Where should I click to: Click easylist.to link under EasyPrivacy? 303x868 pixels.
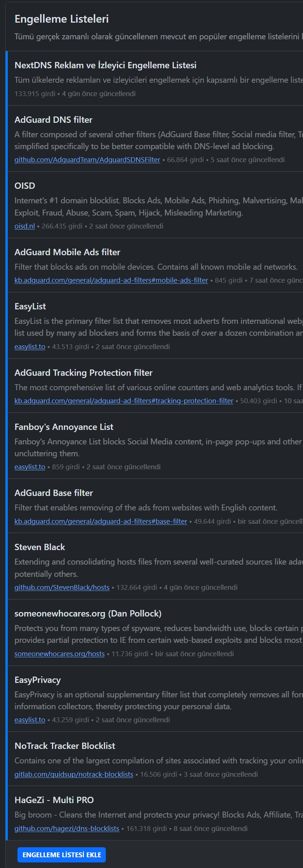tap(30, 720)
